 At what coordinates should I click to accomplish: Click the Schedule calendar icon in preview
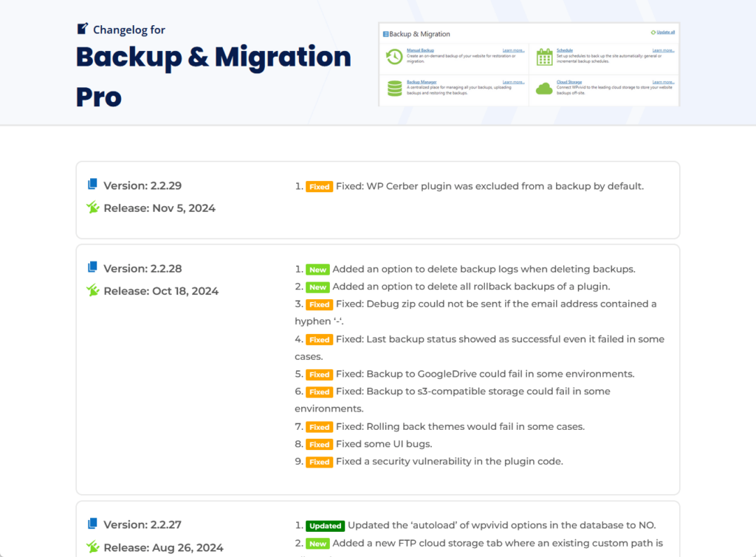[x=544, y=57]
